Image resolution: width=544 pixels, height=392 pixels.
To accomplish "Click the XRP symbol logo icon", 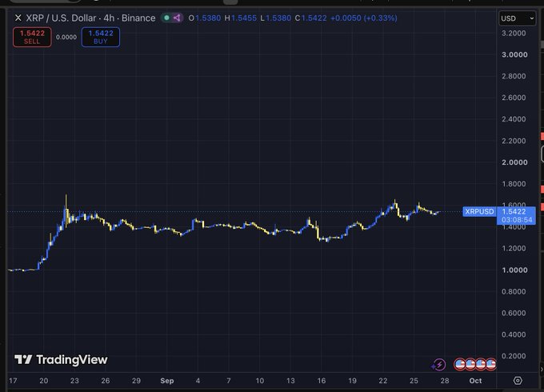I will coord(18,18).
